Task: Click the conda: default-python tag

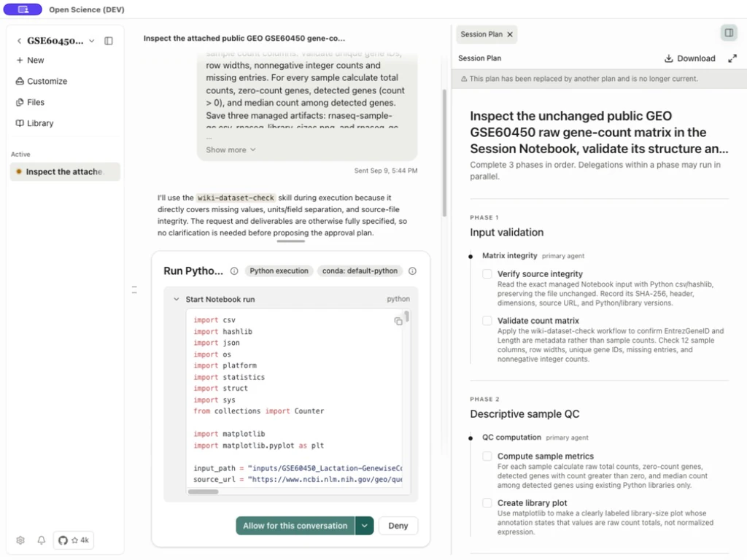Action: click(360, 271)
